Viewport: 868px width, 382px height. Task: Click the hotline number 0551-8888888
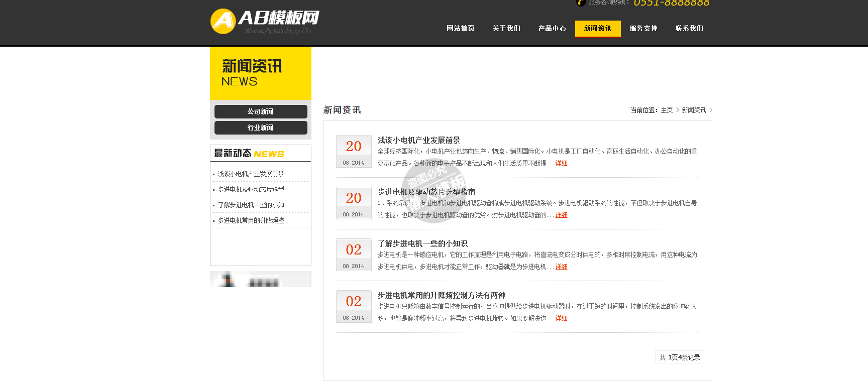(672, 3)
